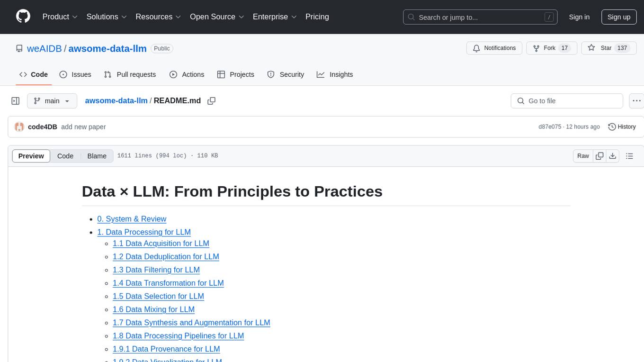Click the star count 137
The width and height of the screenshot is (644, 362).
[x=622, y=48]
